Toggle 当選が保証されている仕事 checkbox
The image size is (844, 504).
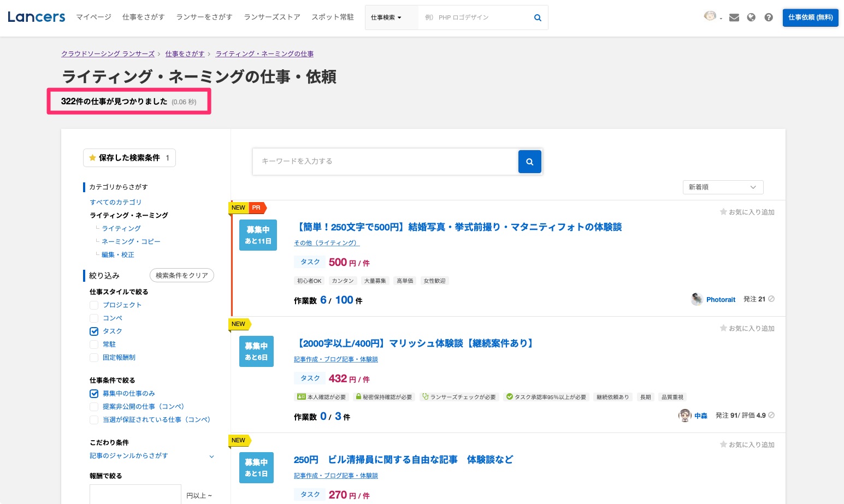pos(94,420)
